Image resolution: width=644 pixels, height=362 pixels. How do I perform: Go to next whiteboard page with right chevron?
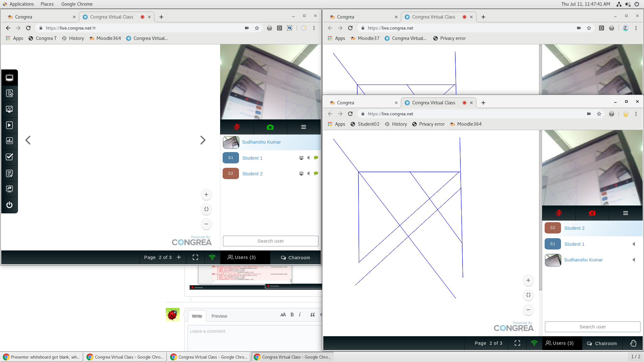[x=203, y=140]
